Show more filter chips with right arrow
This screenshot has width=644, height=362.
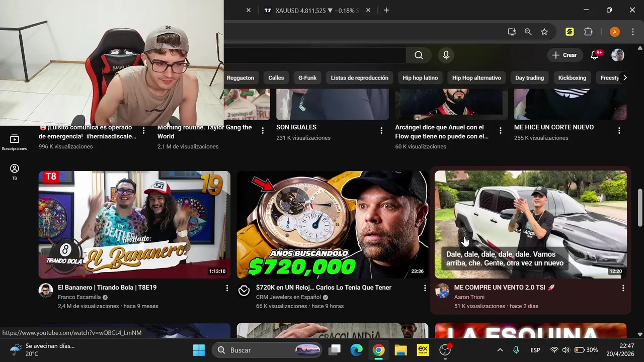[625, 78]
